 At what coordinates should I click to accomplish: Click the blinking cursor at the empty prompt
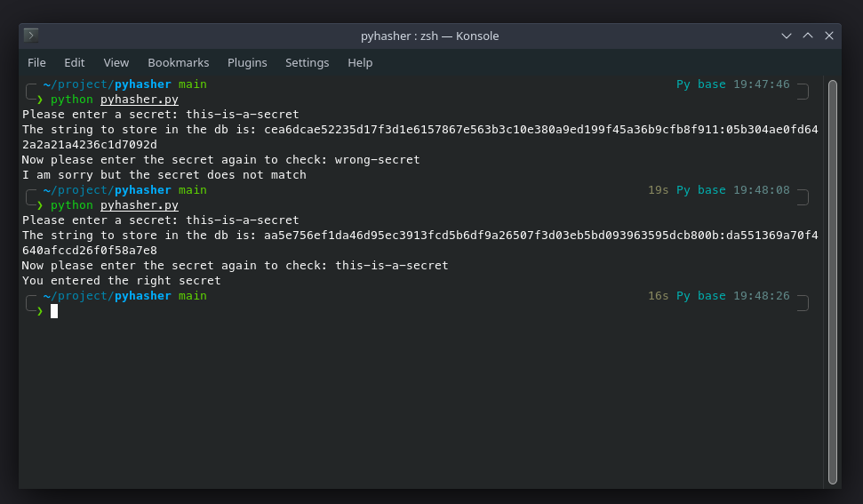click(x=54, y=311)
